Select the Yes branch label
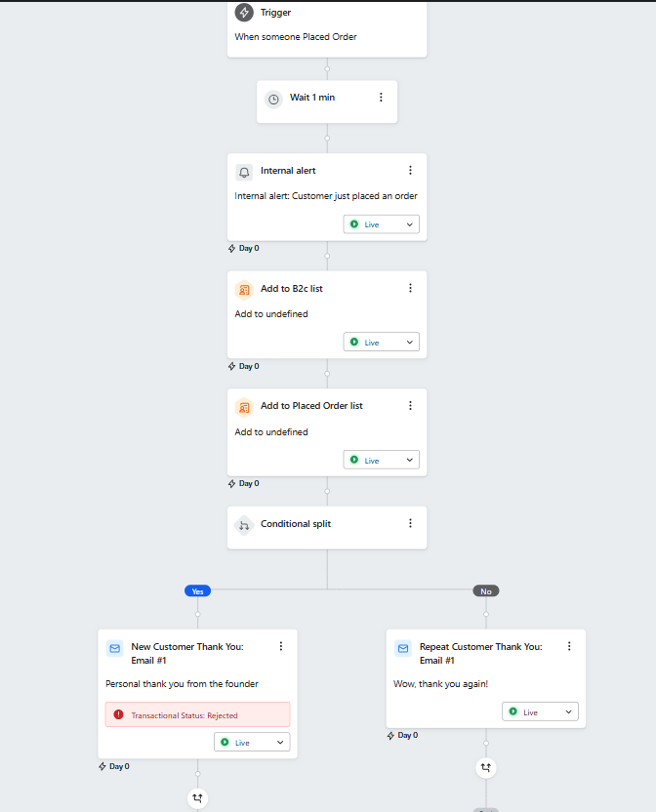The image size is (656, 812). [197, 590]
